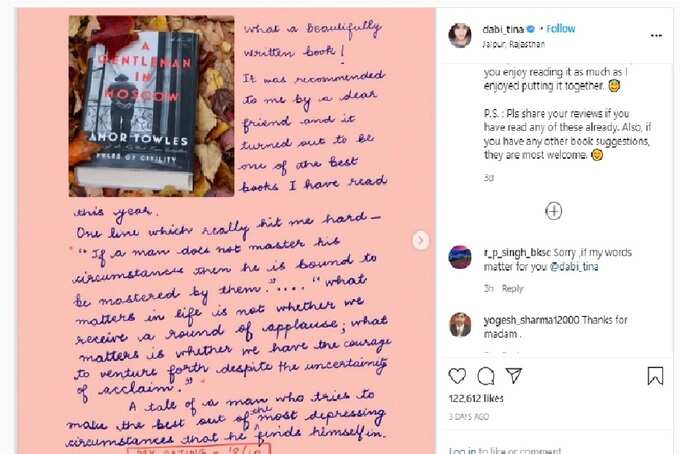The width and height of the screenshot is (680, 454).
Task: Like the post with heart icon
Action: pyautogui.click(x=457, y=376)
